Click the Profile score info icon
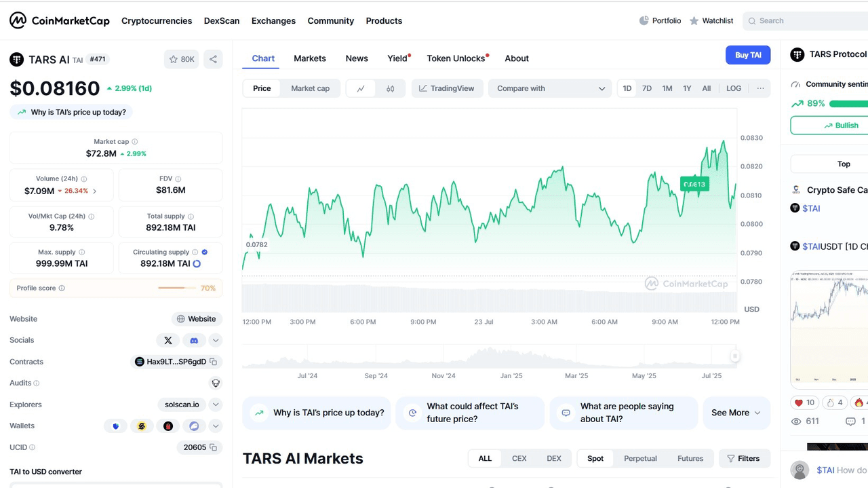Screen dimensions: 868x488 [62, 288]
